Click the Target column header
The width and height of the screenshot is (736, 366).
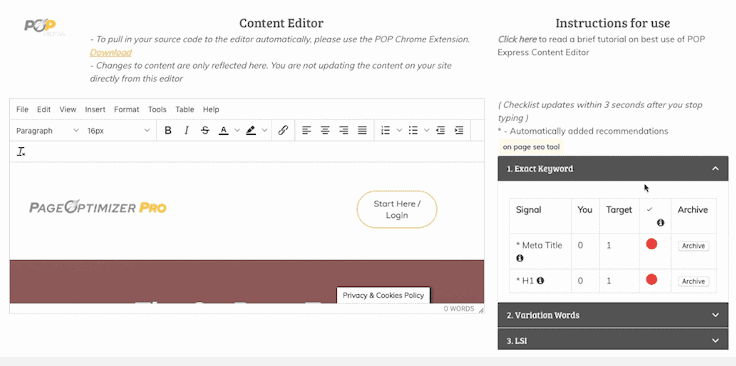pyautogui.click(x=619, y=210)
